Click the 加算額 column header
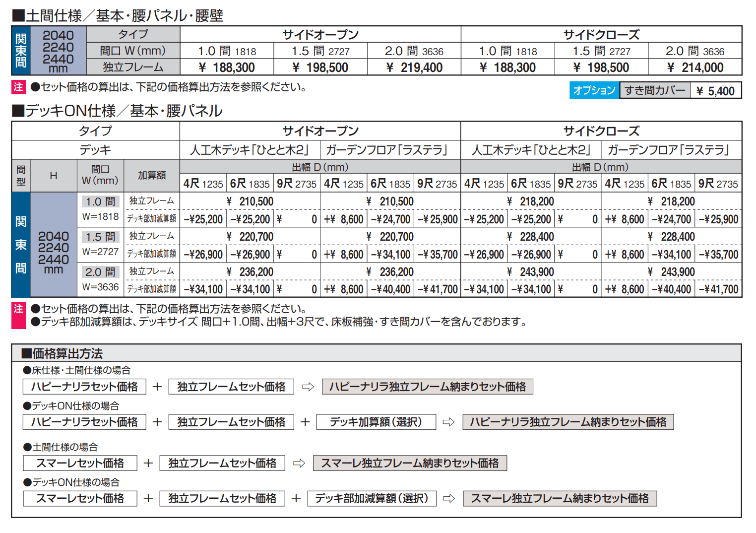Screen dimensions: 756x533 [152, 175]
